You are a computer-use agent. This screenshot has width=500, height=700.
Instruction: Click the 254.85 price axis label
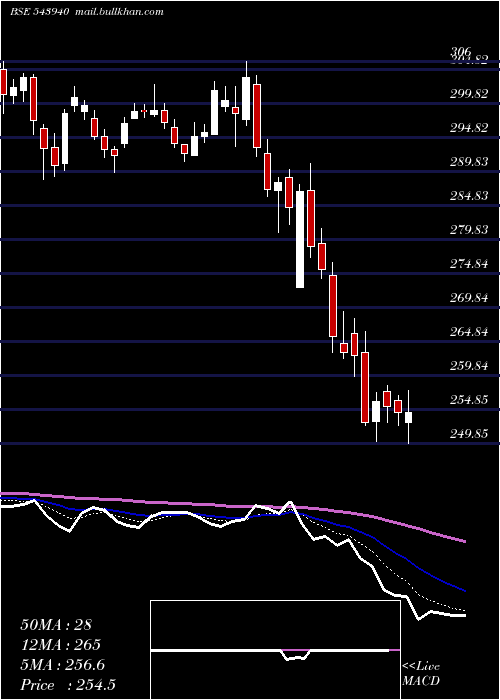pyautogui.click(x=469, y=400)
